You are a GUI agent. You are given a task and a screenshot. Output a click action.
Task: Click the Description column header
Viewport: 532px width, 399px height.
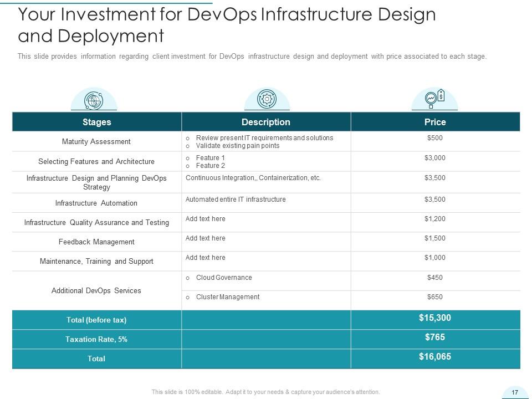tap(267, 121)
